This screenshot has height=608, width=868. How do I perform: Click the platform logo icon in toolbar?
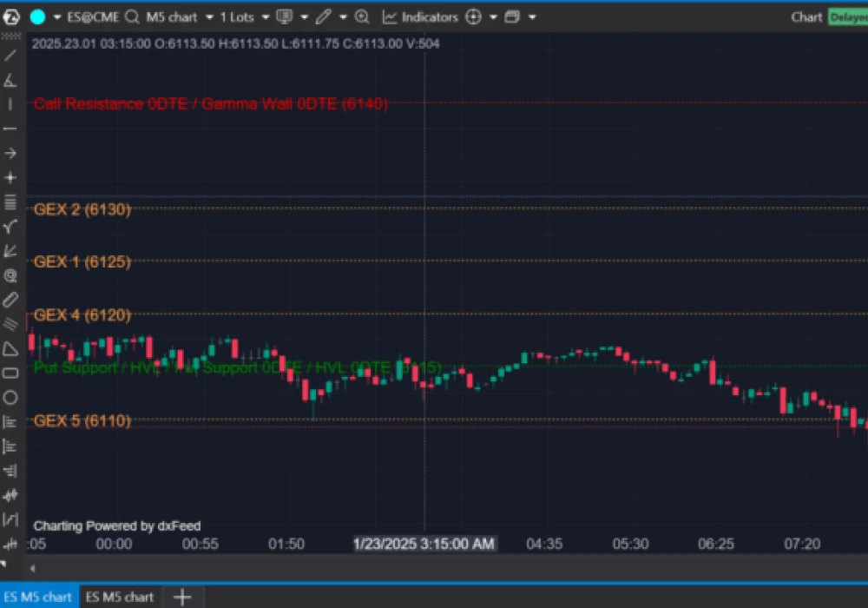[11, 17]
